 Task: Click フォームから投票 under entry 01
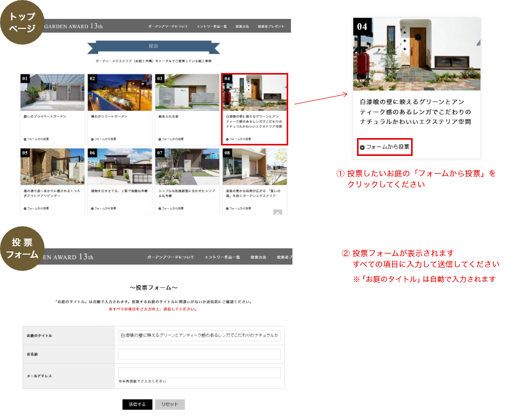(x=37, y=139)
